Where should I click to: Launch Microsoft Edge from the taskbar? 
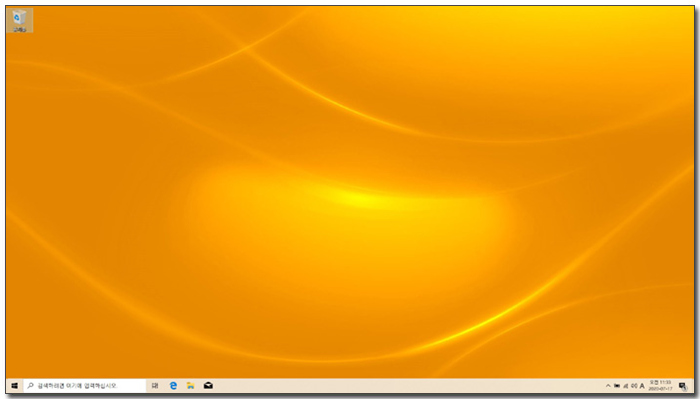(x=173, y=386)
